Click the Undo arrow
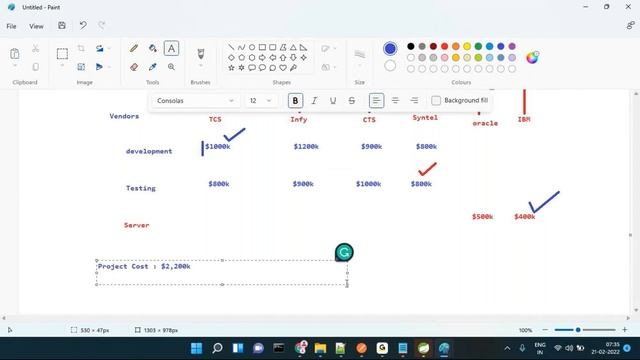Viewport: 640px width, 360px height. tap(83, 26)
